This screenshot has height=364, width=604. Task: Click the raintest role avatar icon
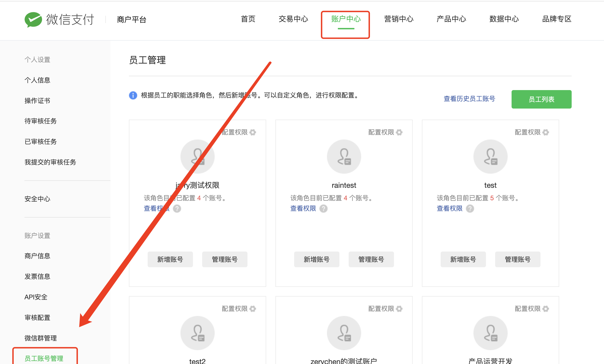[344, 157]
